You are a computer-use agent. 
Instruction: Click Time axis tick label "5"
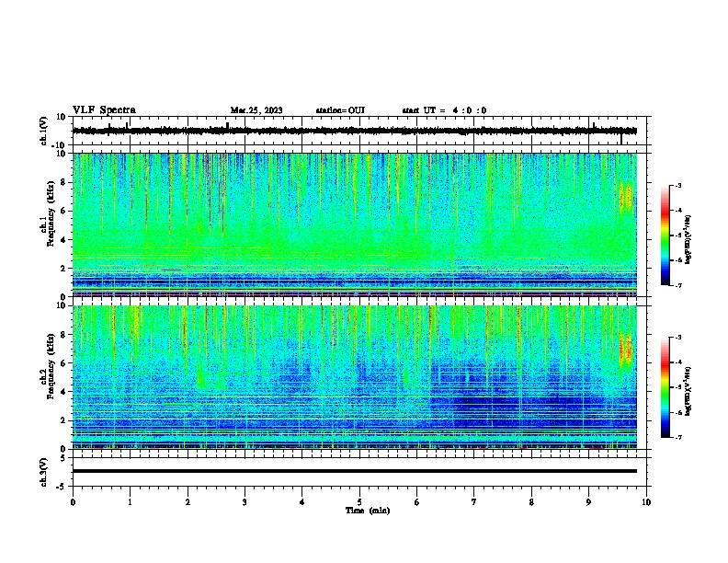pos(359,502)
